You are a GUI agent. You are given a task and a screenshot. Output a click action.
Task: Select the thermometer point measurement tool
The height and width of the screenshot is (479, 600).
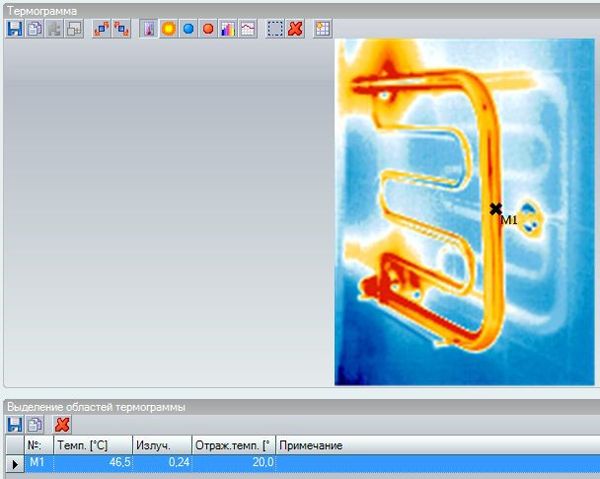[149, 29]
